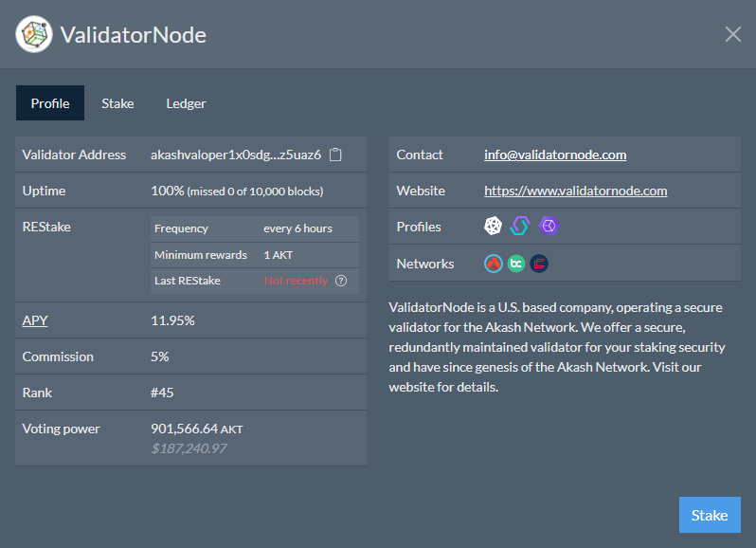Open the info@validatornode.com email link

point(555,155)
